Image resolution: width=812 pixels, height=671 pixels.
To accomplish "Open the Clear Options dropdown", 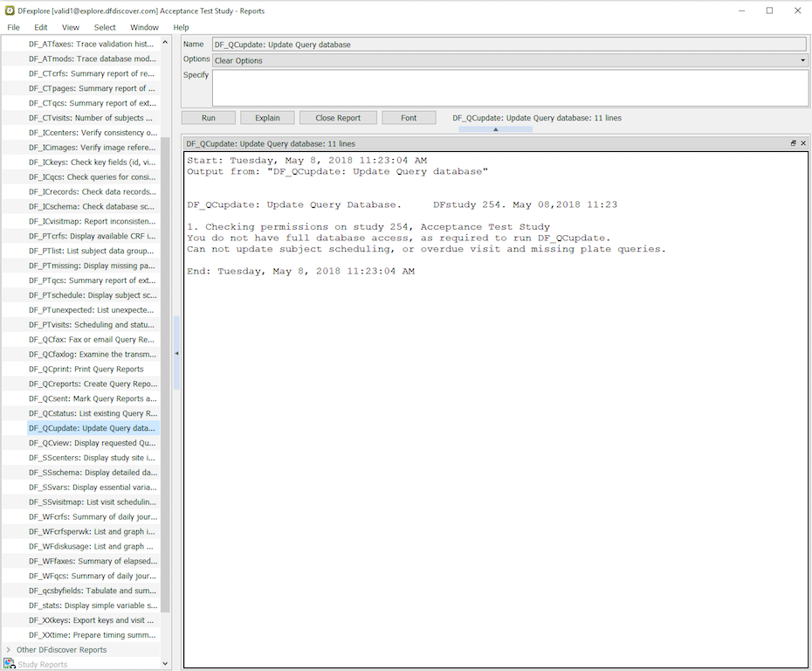I will coord(510,60).
